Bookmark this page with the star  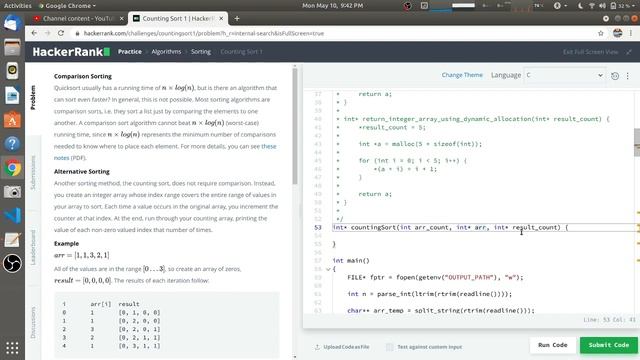[x=600, y=33]
